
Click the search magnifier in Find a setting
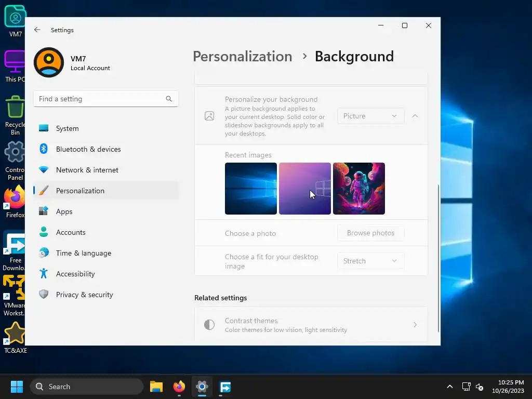[x=169, y=99]
